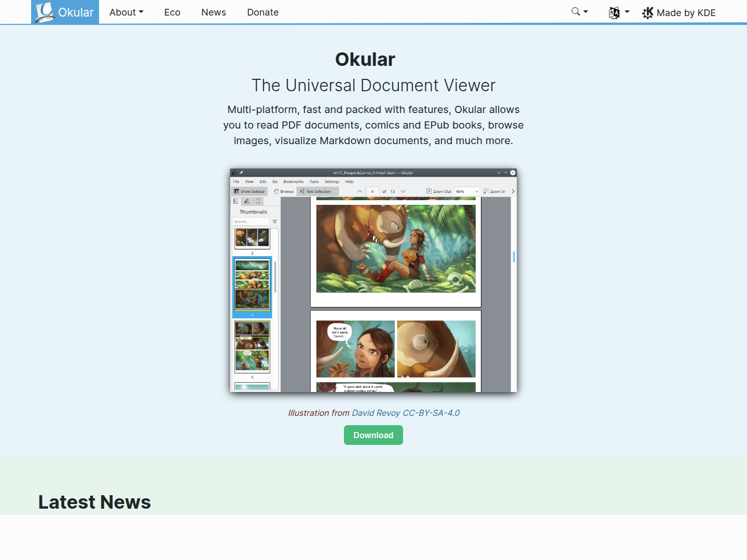Click the green Download button

point(374,435)
